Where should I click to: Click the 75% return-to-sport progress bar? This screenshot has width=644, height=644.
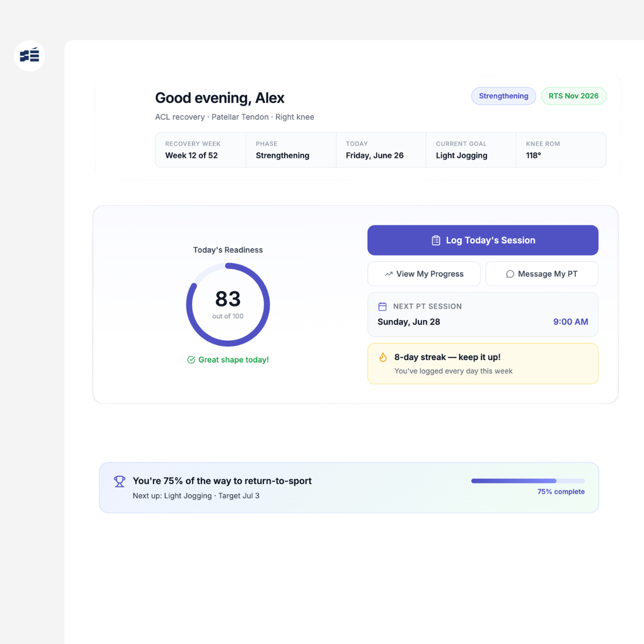click(x=528, y=481)
